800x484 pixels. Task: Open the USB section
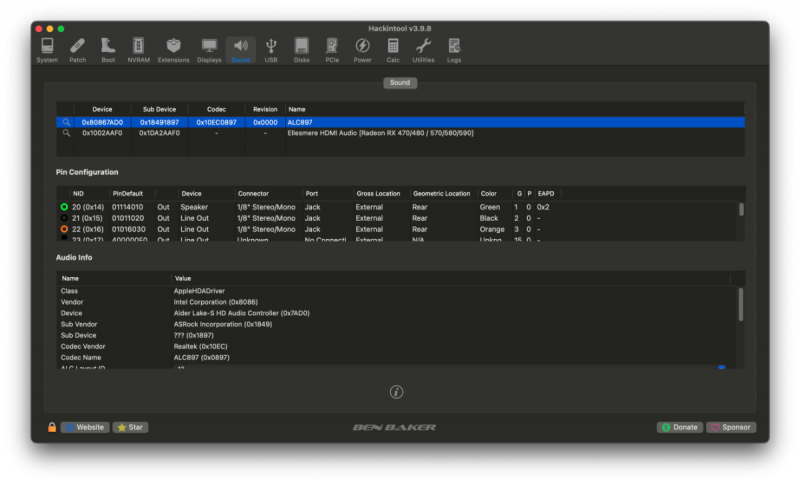271,49
